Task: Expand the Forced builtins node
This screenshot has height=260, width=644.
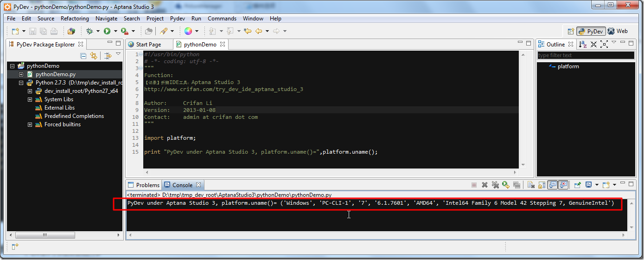Action: 30,124
